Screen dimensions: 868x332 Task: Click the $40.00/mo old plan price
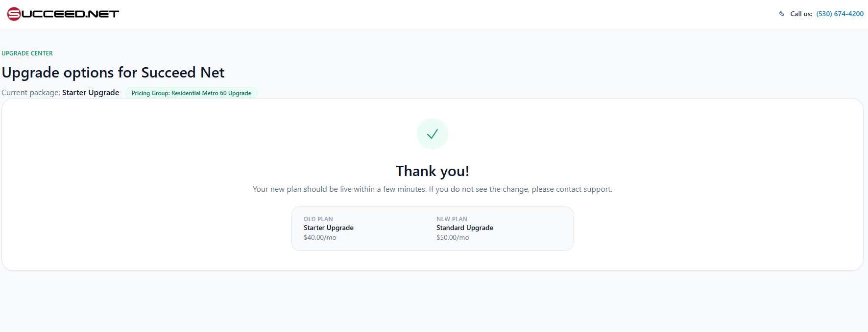coord(320,237)
